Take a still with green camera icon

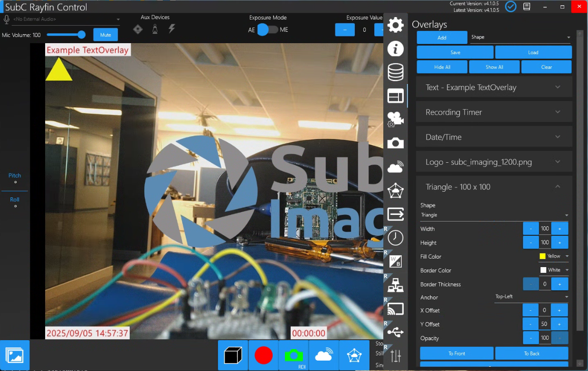294,355
